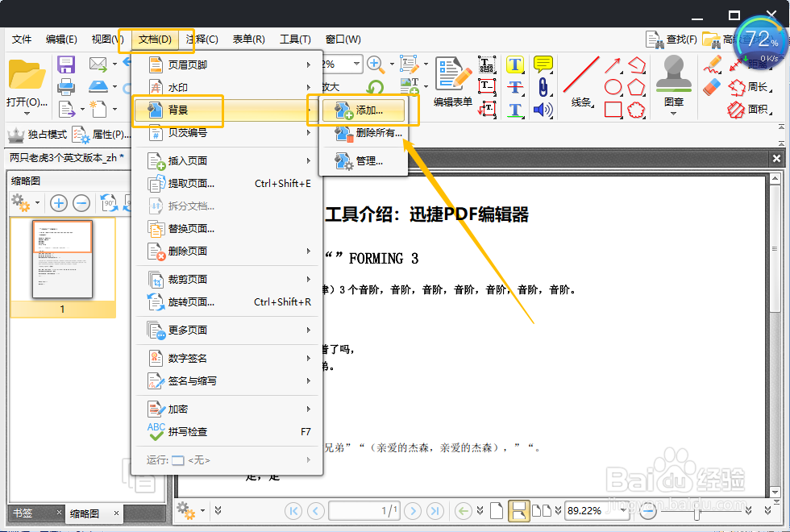
Task: Click 拼写检查 menu entry
Action: (x=227, y=432)
